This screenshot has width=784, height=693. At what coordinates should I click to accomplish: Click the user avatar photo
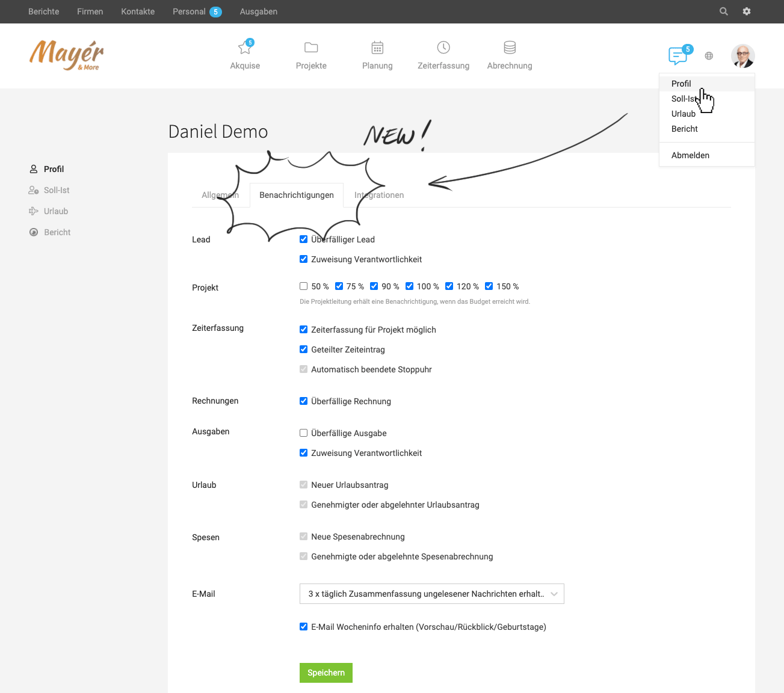(x=743, y=56)
